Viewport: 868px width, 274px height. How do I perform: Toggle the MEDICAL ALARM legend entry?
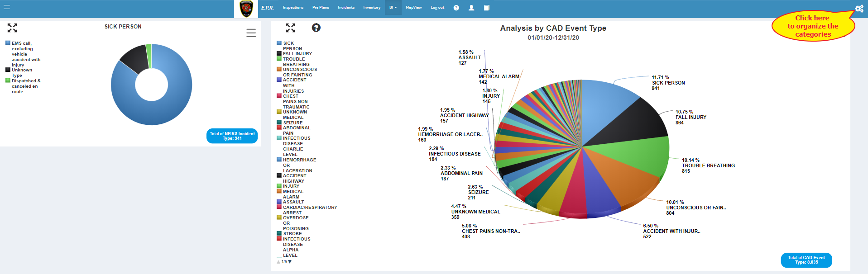point(290,194)
